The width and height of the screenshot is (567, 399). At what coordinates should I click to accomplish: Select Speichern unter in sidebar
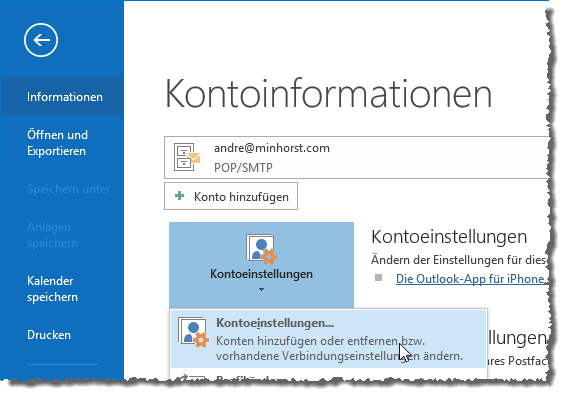tap(68, 189)
